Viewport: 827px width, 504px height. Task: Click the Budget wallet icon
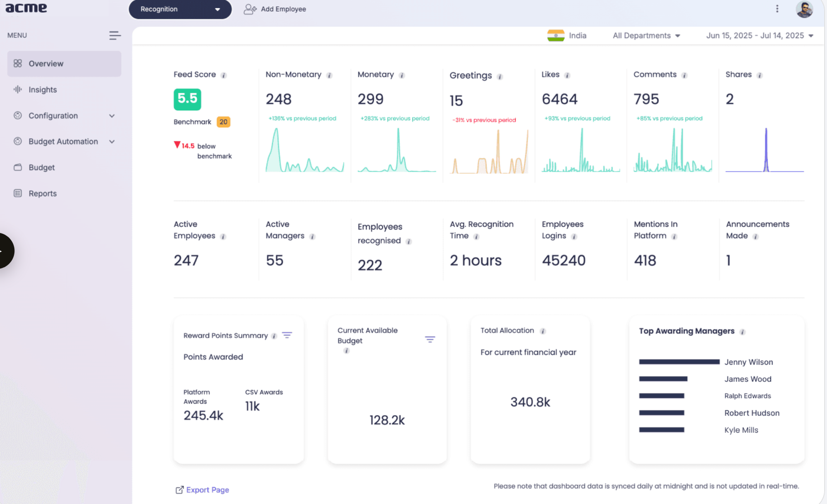pyautogui.click(x=17, y=167)
